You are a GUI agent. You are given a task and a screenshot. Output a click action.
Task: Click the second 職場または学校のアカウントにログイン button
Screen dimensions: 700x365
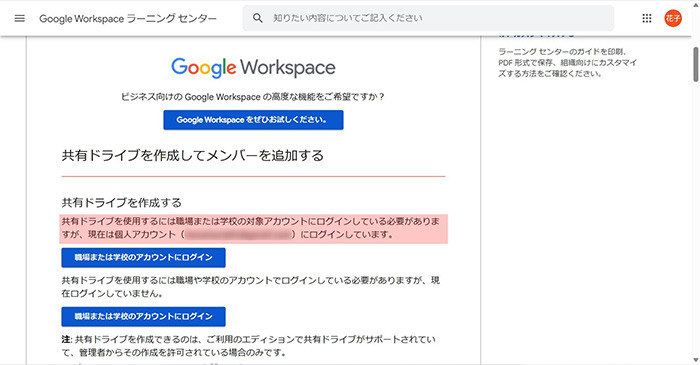coord(143,316)
